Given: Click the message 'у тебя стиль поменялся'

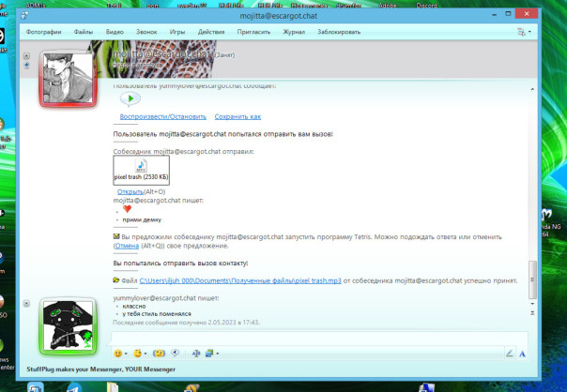Looking at the screenshot, I should (157, 313).
